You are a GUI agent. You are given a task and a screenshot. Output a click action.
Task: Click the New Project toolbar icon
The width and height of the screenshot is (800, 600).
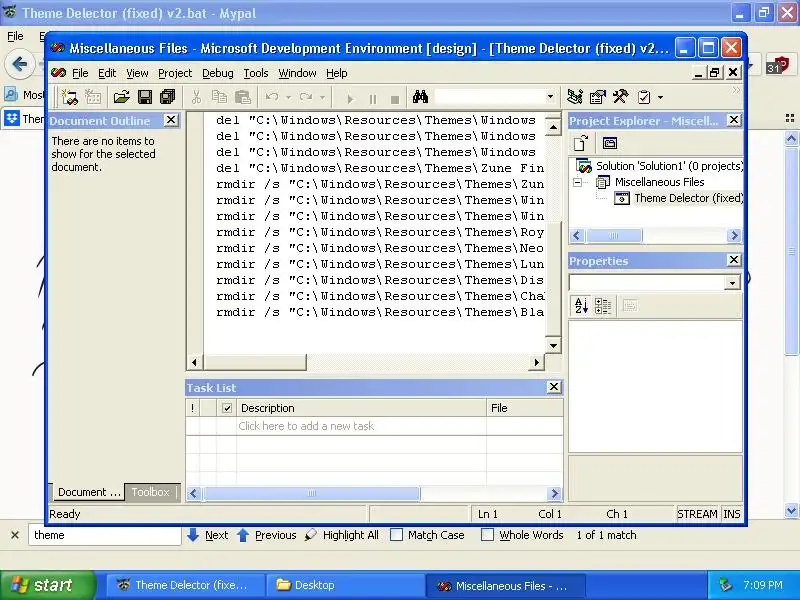[69, 97]
